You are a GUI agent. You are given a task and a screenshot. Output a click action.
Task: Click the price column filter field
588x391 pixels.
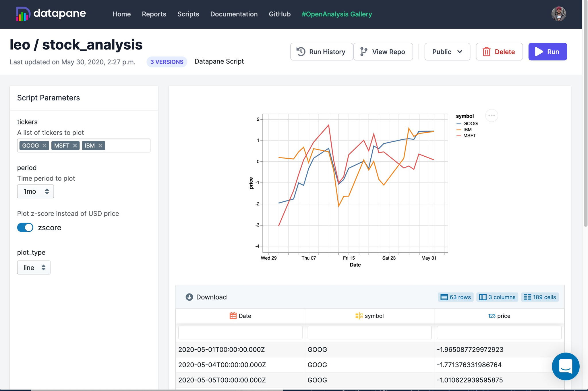(x=499, y=332)
